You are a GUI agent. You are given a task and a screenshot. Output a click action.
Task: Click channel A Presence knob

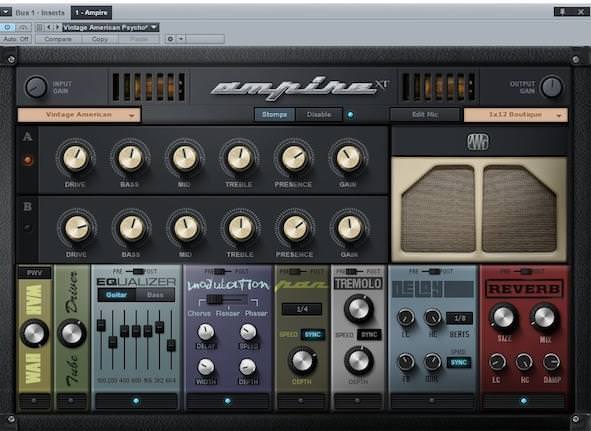point(294,158)
